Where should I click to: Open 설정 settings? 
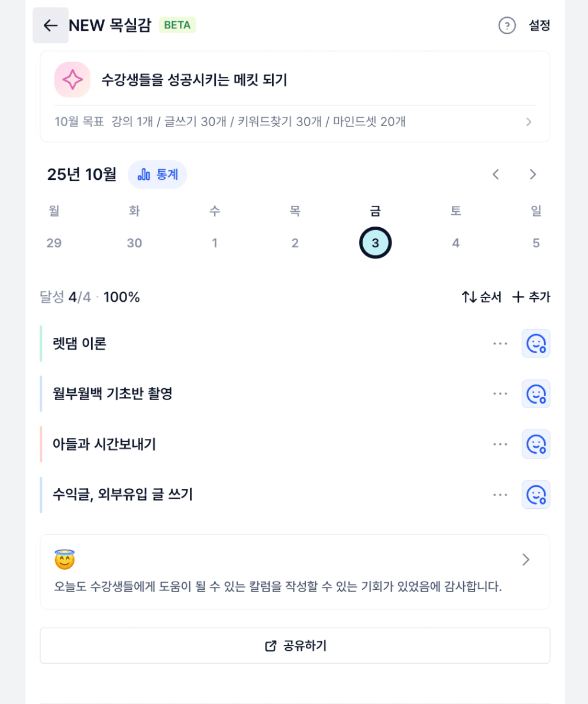(539, 25)
